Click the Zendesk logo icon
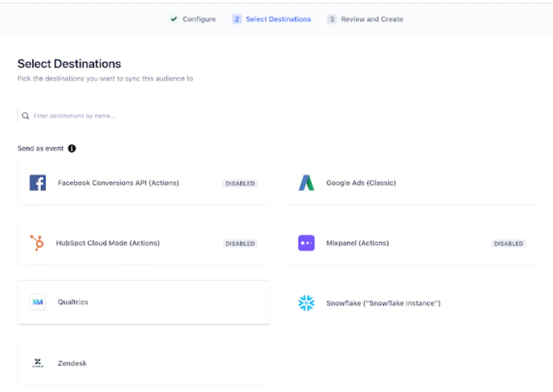This screenshot has width=553, height=392. pyautogui.click(x=37, y=363)
